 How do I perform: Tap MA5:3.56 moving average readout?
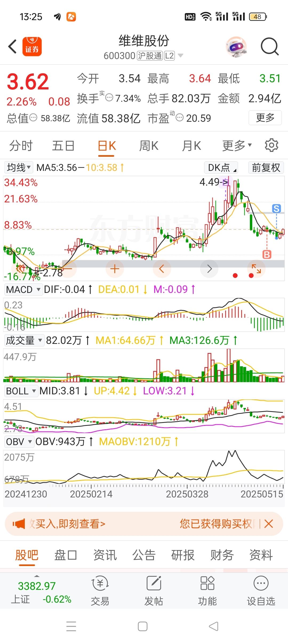click(x=57, y=168)
